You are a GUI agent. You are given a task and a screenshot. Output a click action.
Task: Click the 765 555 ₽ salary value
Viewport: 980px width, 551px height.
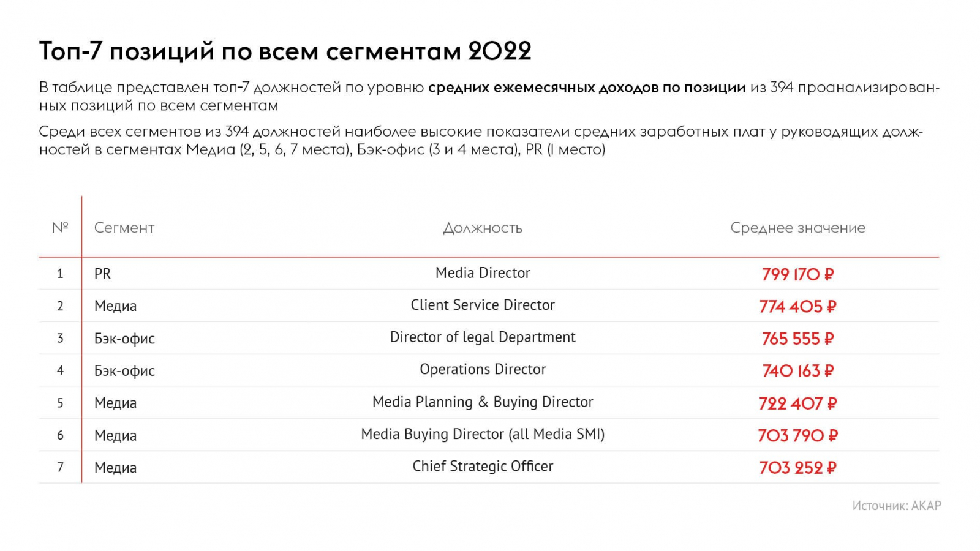[797, 339]
